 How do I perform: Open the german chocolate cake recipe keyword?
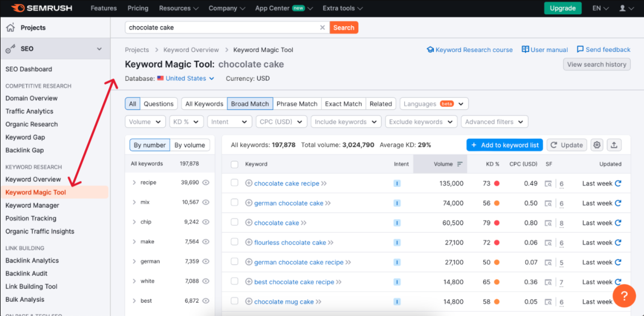click(299, 262)
